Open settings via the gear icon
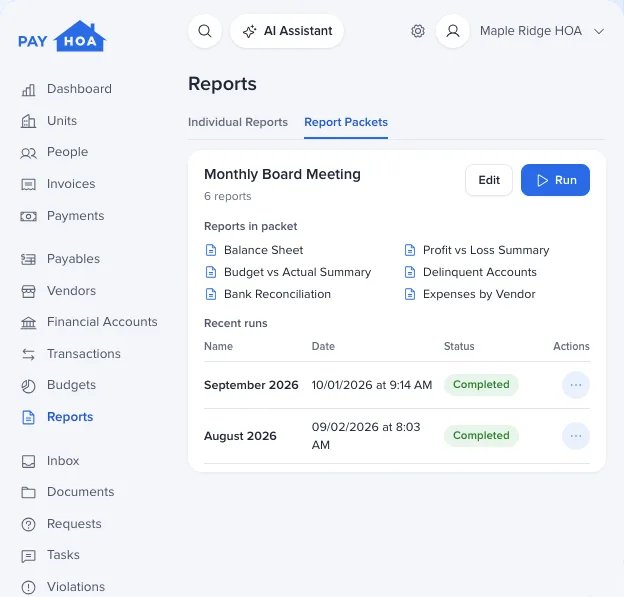 pyautogui.click(x=418, y=31)
